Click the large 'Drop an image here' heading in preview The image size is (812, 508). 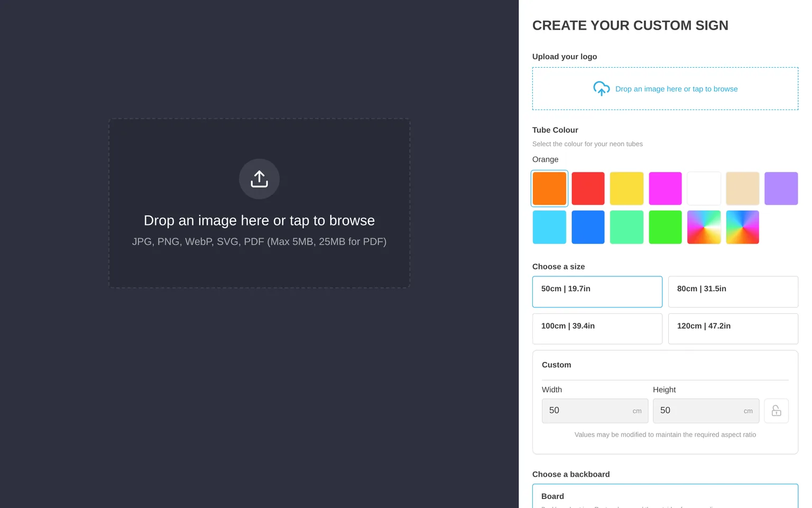(x=259, y=220)
